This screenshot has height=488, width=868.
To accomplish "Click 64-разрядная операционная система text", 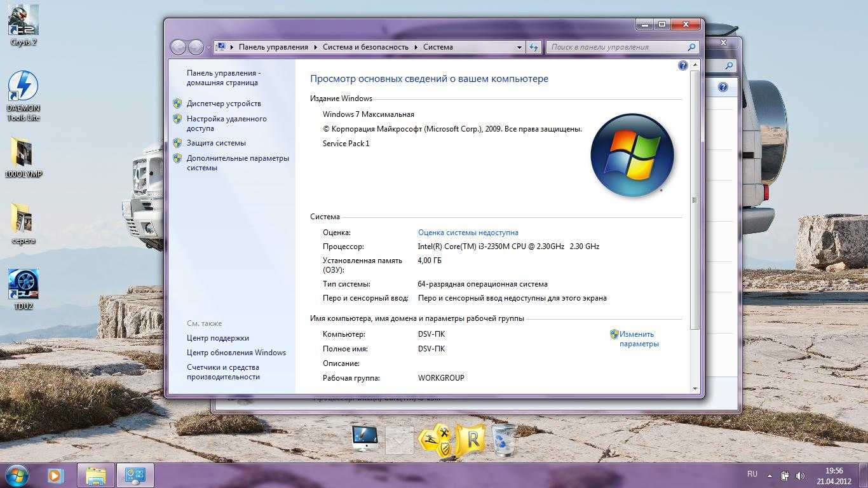I will pos(482,284).
